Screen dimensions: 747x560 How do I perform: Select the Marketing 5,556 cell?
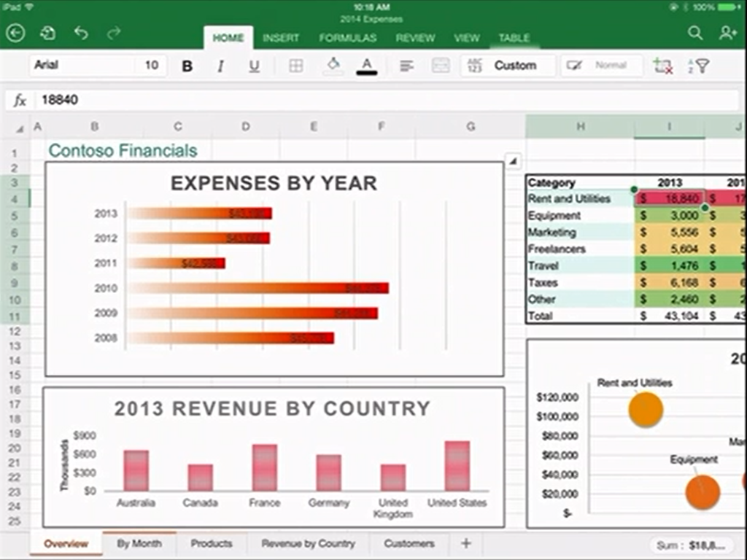[670, 232]
